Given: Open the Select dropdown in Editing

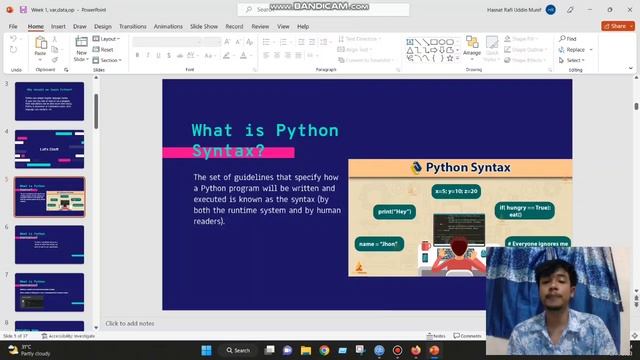Looking at the screenshot, I should (x=572, y=60).
